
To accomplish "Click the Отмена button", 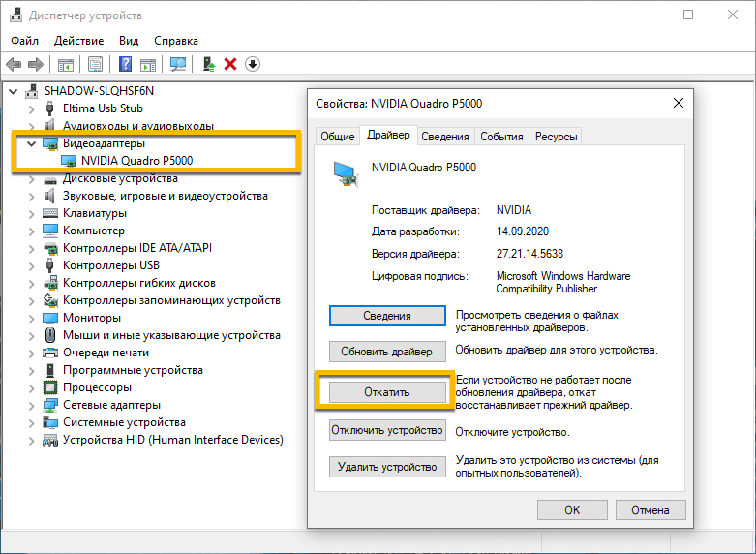I will point(650,510).
